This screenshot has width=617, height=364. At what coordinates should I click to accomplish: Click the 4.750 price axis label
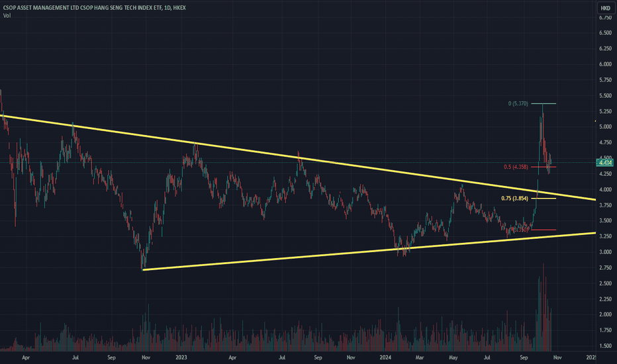tap(605, 142)
